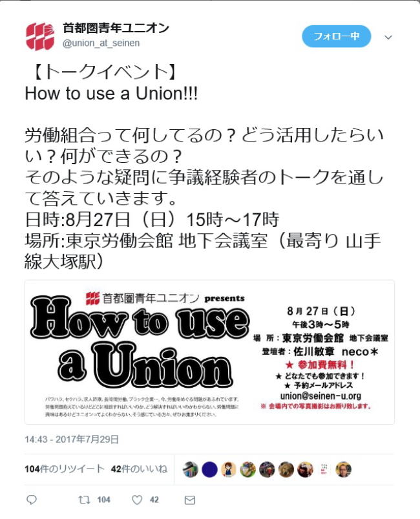The image size is (420, 519).
Task: Click the dog photo liker avatar
Action: 286,469
